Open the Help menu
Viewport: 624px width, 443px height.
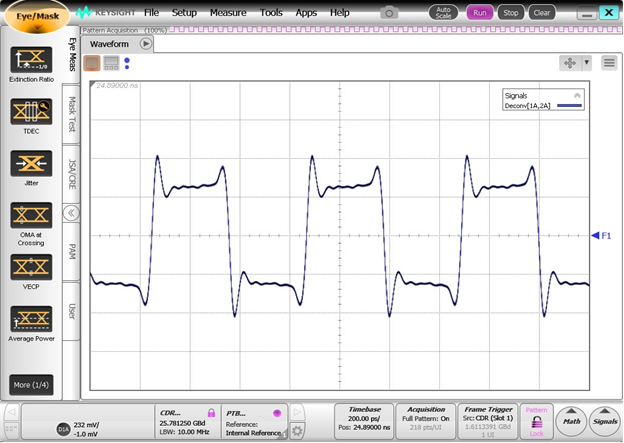(339, 13)
